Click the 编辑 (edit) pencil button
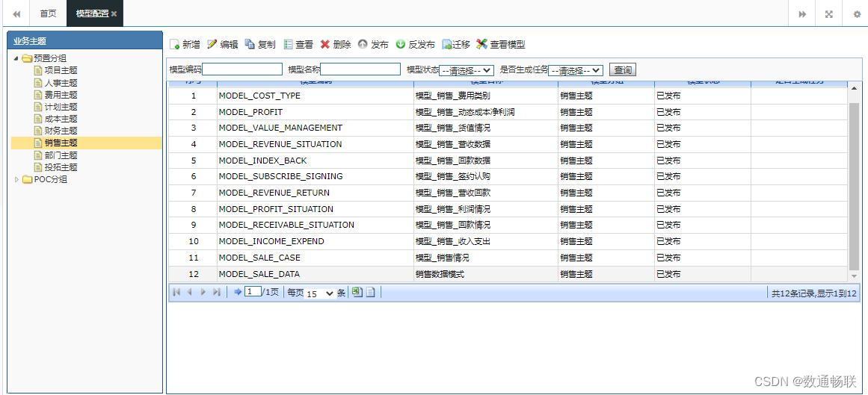 coord(222,45)
